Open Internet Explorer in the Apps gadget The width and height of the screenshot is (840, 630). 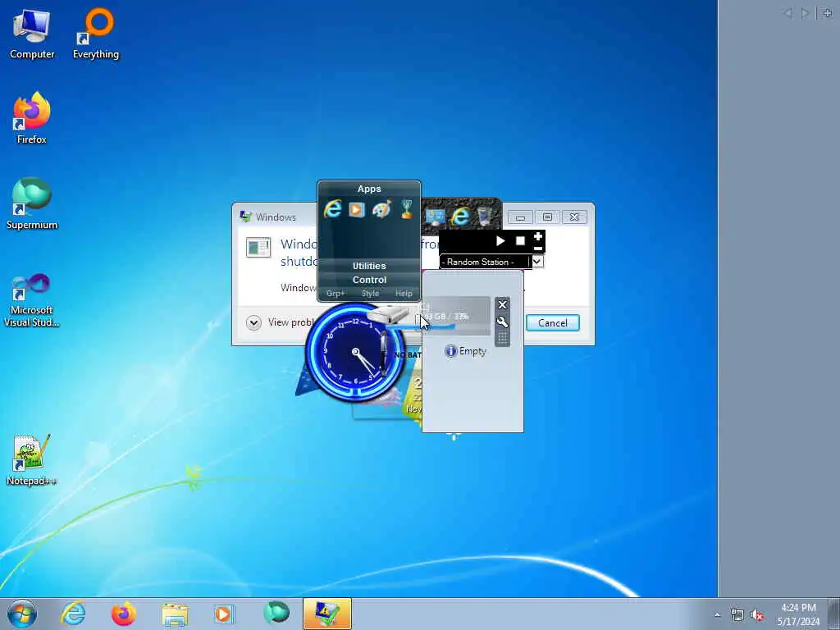click(333, 209)
